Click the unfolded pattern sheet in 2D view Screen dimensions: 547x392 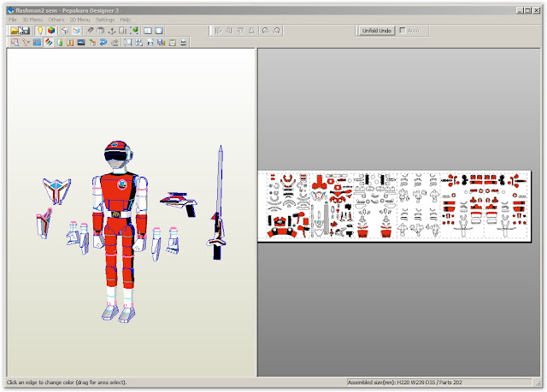[x=395, y=206]
